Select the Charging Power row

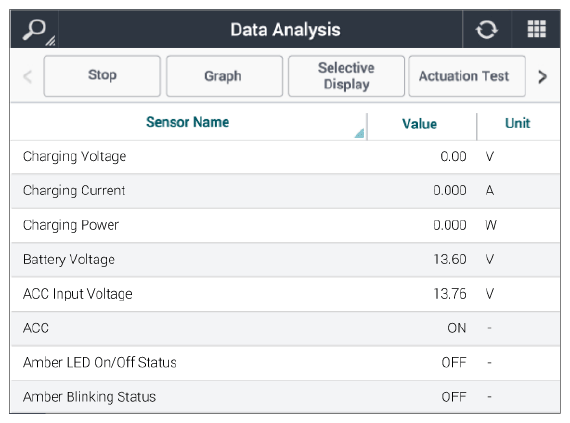(285, 225)
